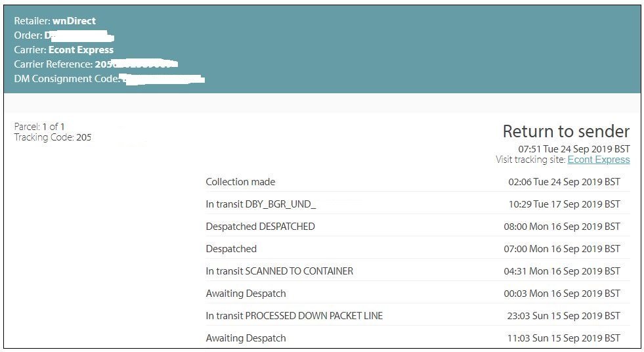Click the 02:06 Tue 24 Sep timestamp
This screenshot has height=352, width=644.
pyautogui.click(x=561, y=182)
